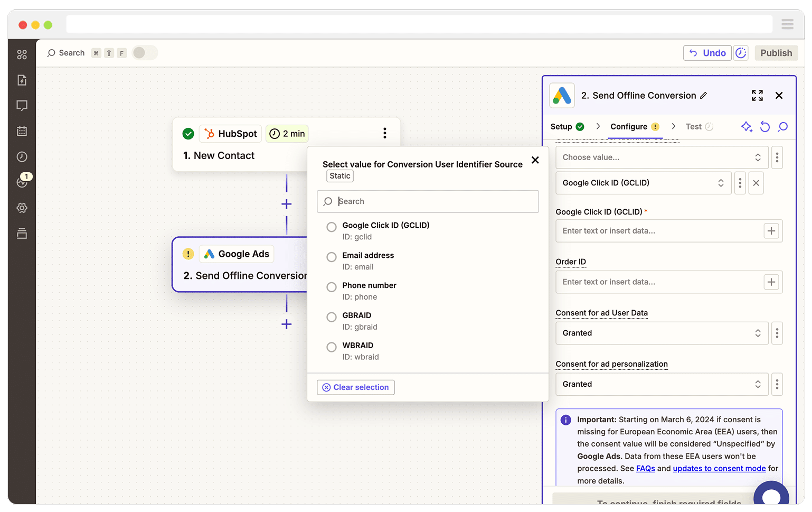812x512 pixels.
Task: Open the apps grid icon in sidebar
Action: 22,54
